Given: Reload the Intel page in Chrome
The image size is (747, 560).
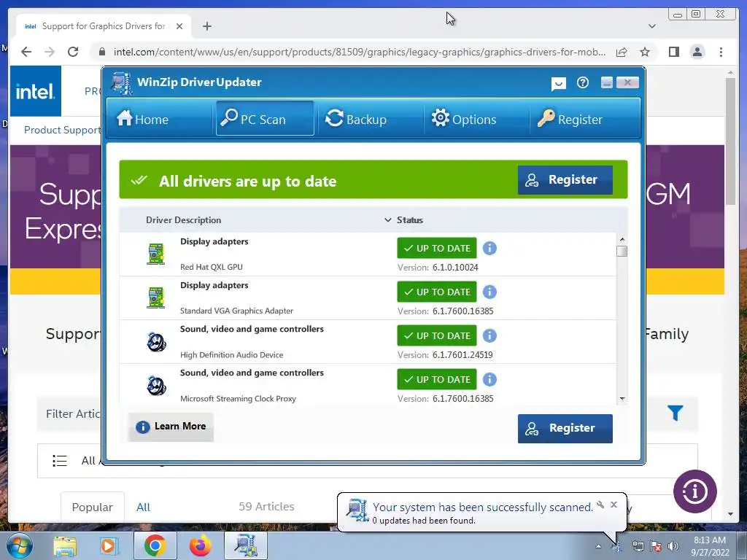Looking at the screenshot, I should click(73, 52).
